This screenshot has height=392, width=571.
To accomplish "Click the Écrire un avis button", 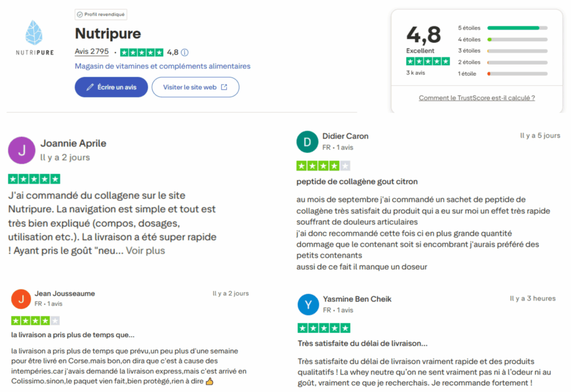I will pos(111,87).
